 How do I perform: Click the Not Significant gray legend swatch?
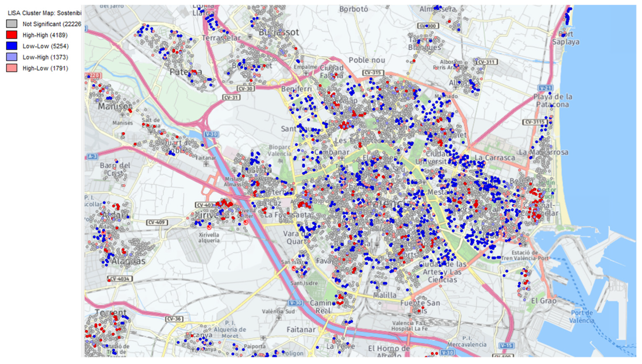pos(12,24)
